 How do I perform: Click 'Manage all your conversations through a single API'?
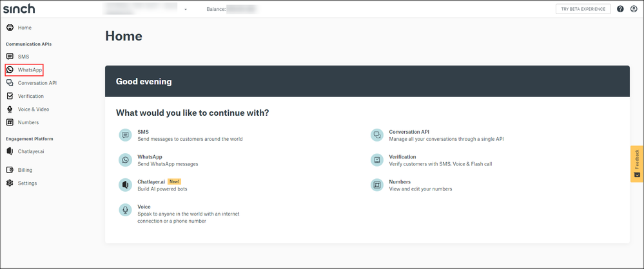pos(446,139)
